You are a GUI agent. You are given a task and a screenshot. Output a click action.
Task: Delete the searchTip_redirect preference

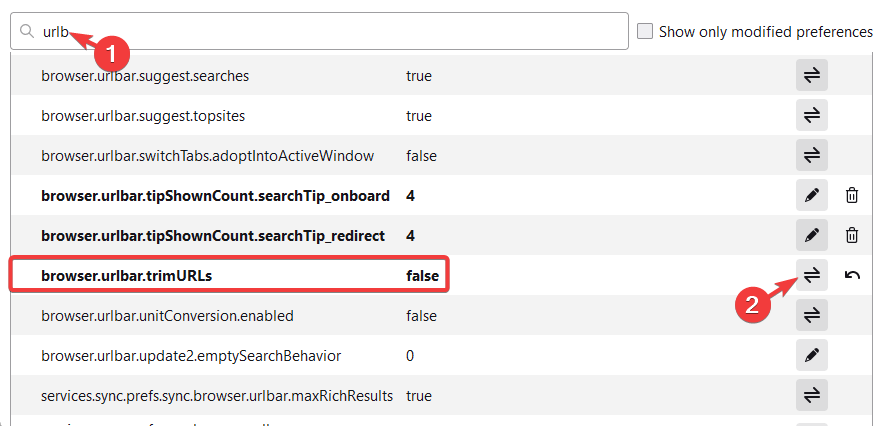[852, 235]
